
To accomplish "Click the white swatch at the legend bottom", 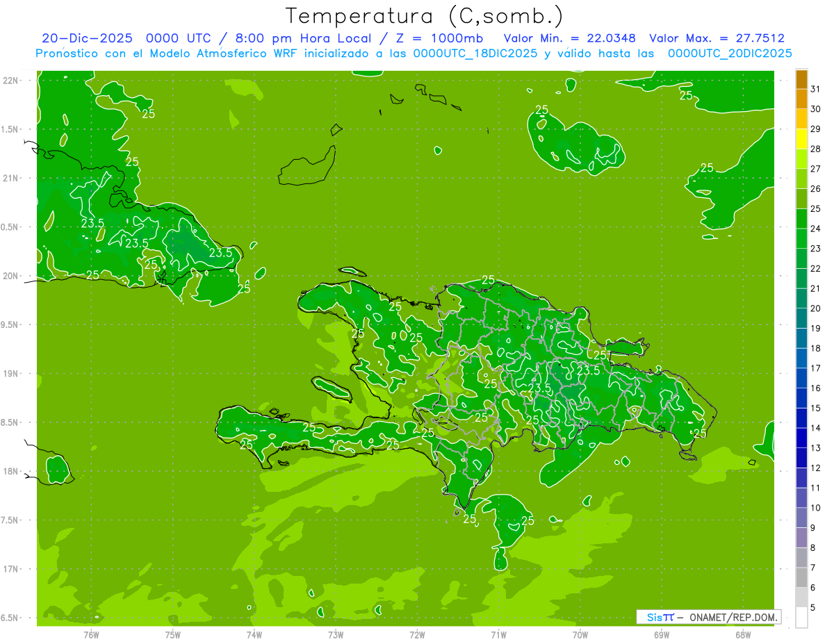I will (801, 618).
